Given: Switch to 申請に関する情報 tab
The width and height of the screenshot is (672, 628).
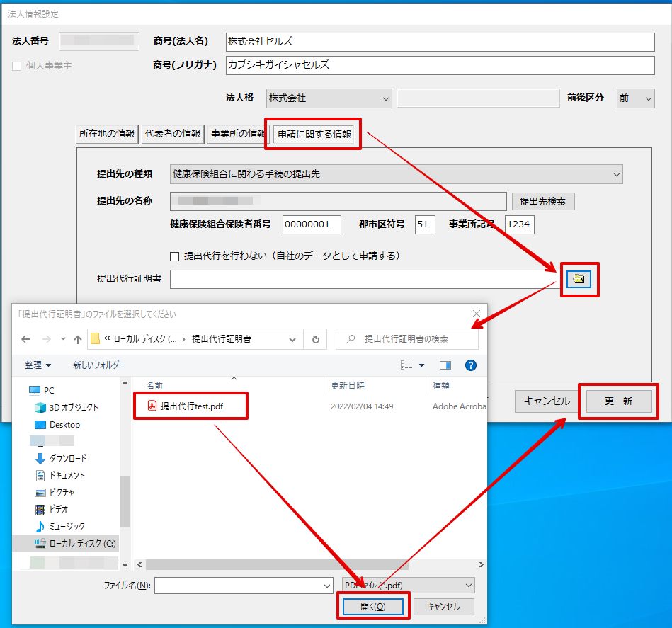Looking at the screenshot, I should (314, 134).
